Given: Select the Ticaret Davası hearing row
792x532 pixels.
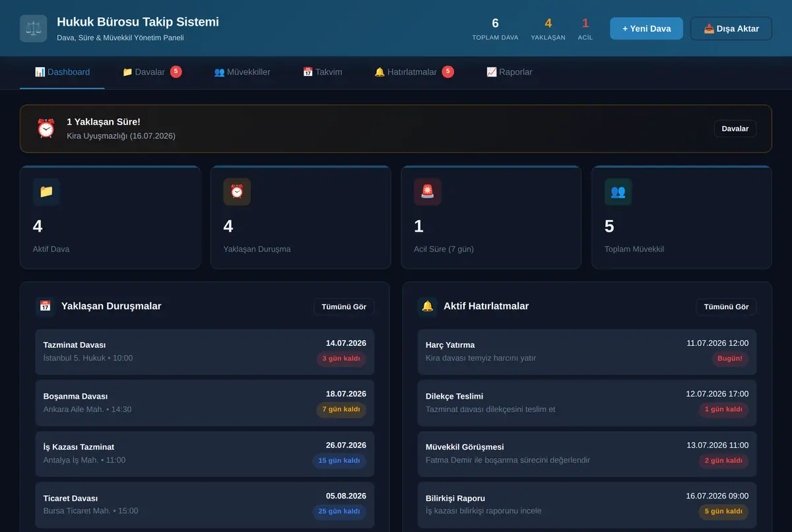Looking at the screenshot, I should [x=205, y=505].
